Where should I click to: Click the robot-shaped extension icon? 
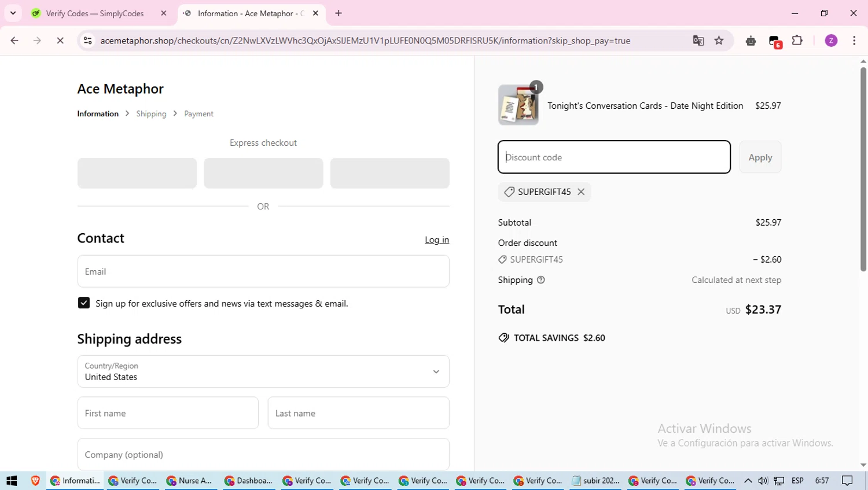click(x=751, y=40)
